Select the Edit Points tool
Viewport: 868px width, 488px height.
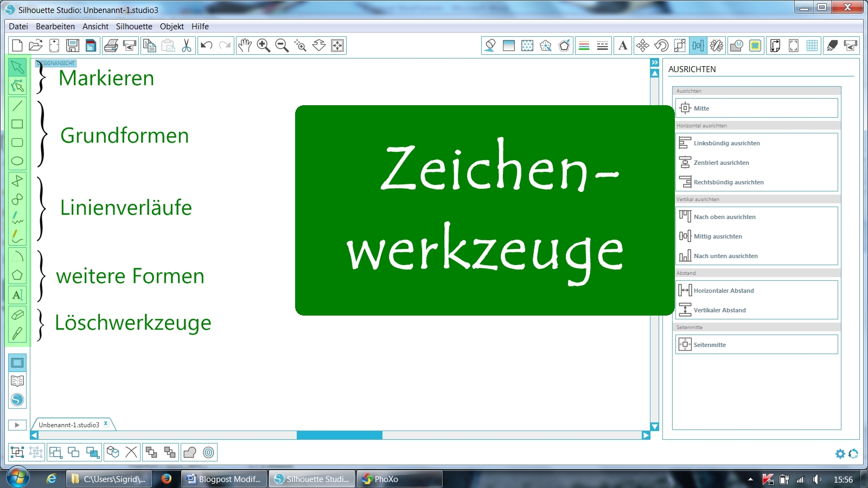(17, 86)
